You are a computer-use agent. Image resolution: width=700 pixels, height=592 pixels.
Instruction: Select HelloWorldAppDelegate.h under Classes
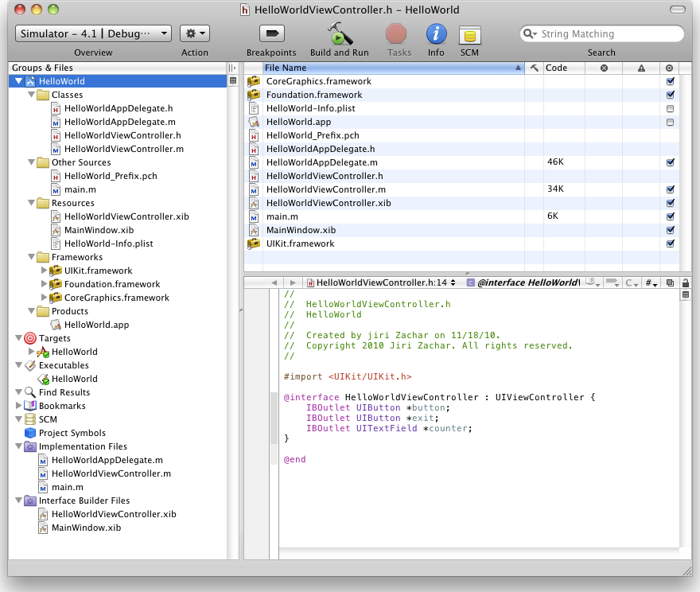[119, 108]
